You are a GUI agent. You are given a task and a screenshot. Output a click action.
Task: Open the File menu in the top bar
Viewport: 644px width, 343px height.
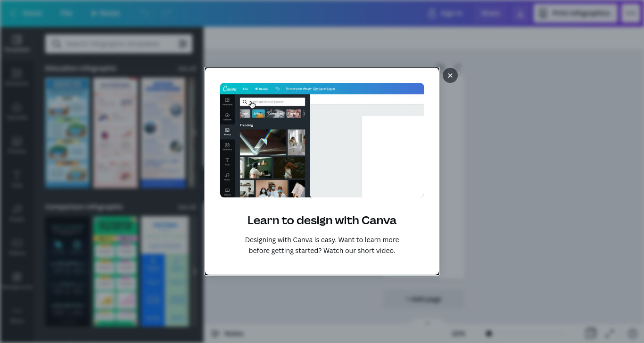coord(66,13)
